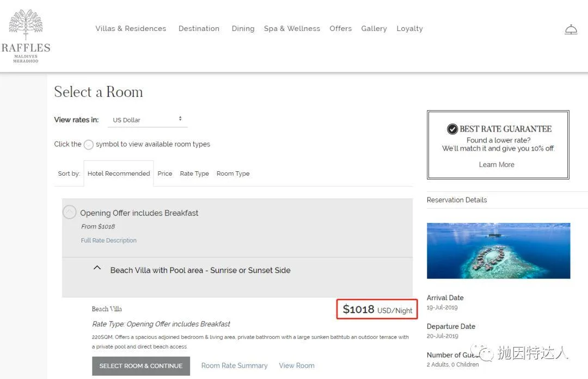Click the resort aerial photo thumbnail

click(x=498, y=251)
